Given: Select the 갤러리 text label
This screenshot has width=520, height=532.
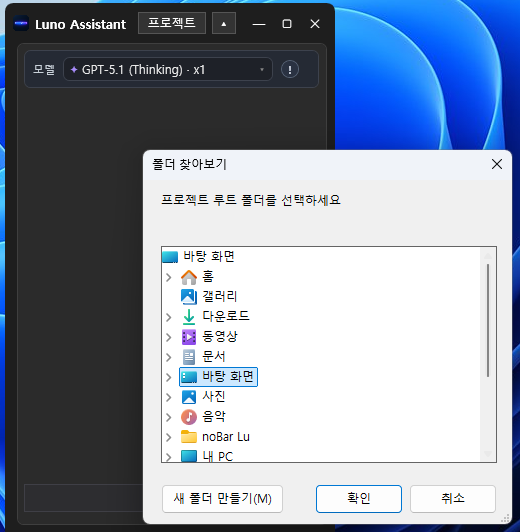Looking at the screenshot, I should click(219, 297).
